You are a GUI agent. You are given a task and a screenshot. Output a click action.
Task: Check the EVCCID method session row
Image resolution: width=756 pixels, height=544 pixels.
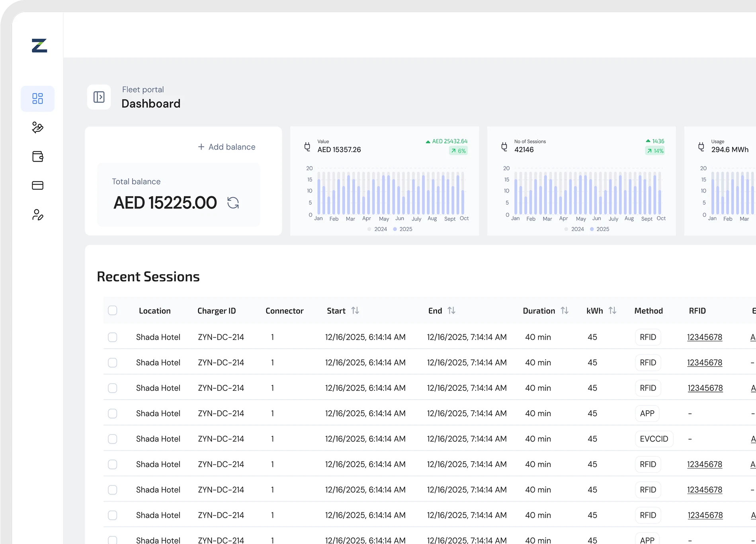point(113,439)
